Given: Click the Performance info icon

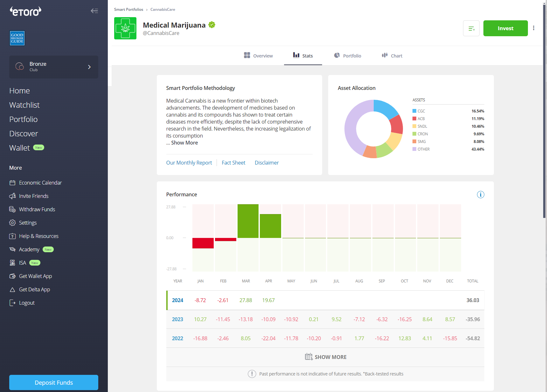Looking at the screenshot, I should pyautogui.click(x=481, y=194).
